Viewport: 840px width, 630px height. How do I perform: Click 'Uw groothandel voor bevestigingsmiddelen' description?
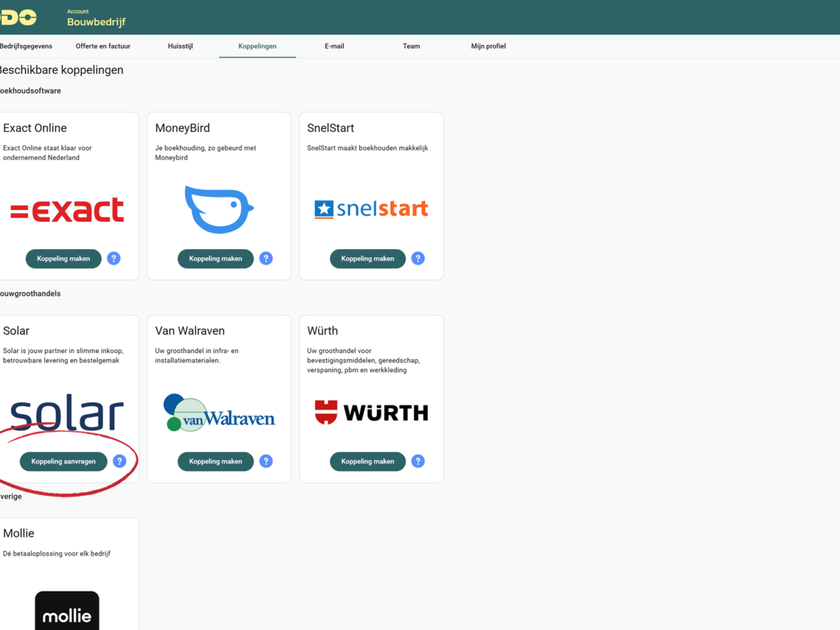coord(363,360)
